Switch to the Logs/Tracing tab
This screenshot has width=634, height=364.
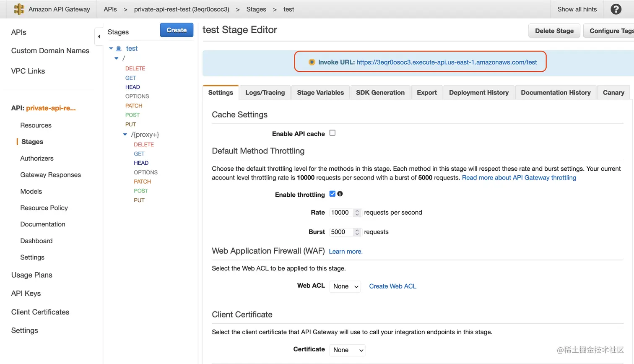pyautogui.click(x=265, y=93)
